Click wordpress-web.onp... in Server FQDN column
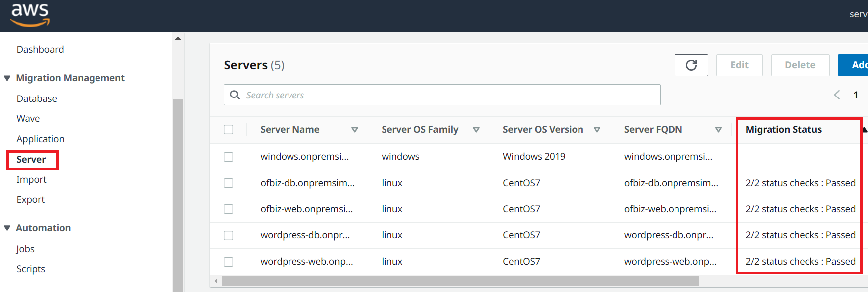Screen dimensions: 868x292 click(x=671, y=262)
